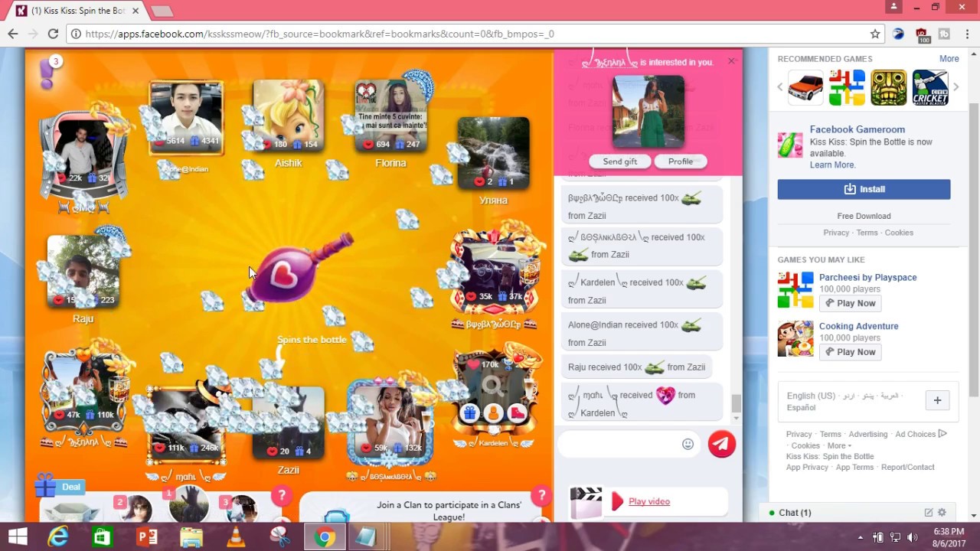Show next recommended games arrow
The image size is (980, 551).
955,87
